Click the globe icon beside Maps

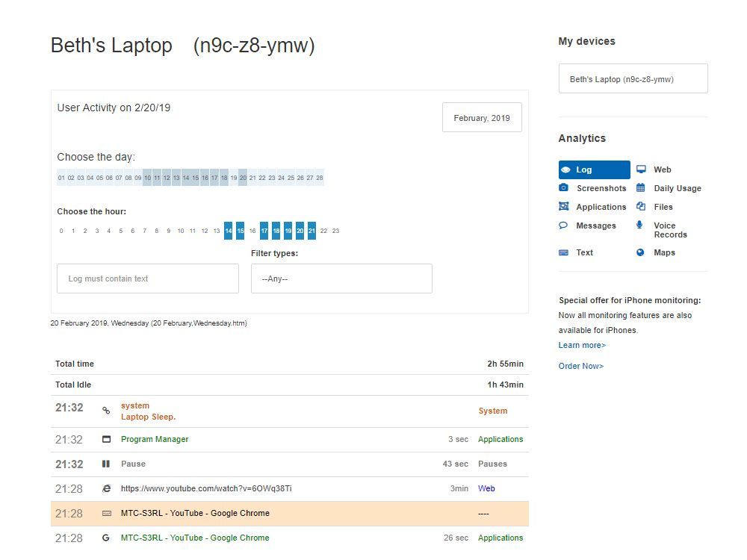(x=640, y=252)
